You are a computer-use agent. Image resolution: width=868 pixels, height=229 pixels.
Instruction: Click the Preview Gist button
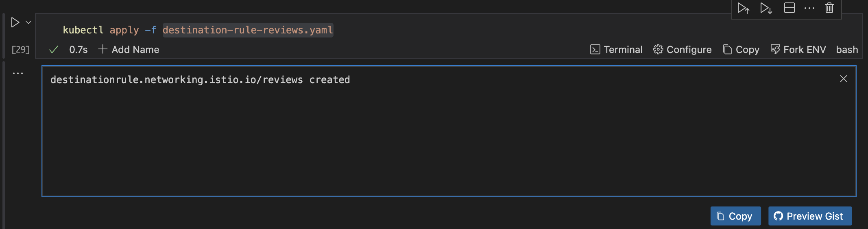(x=810, y=216)
